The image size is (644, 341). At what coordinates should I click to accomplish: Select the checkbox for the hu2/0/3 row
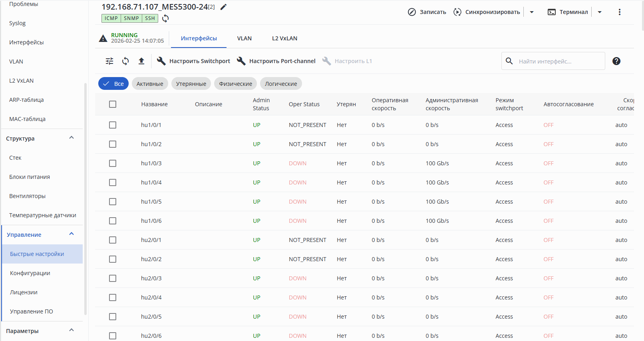(x=113, y=278)
